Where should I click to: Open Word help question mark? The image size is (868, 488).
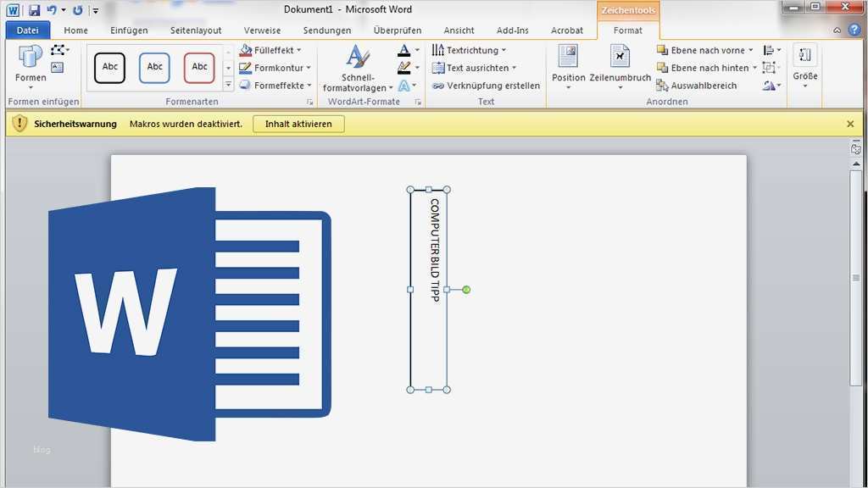coord(854,30)
